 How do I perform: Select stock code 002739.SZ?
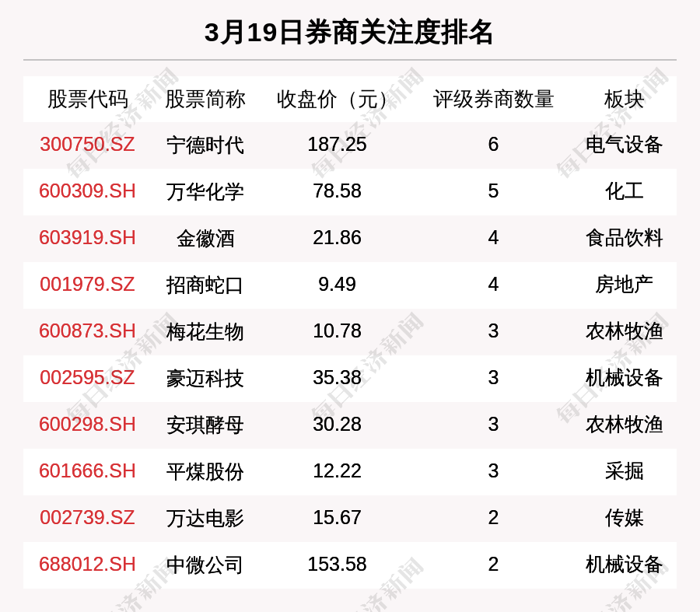click(87, 518)
